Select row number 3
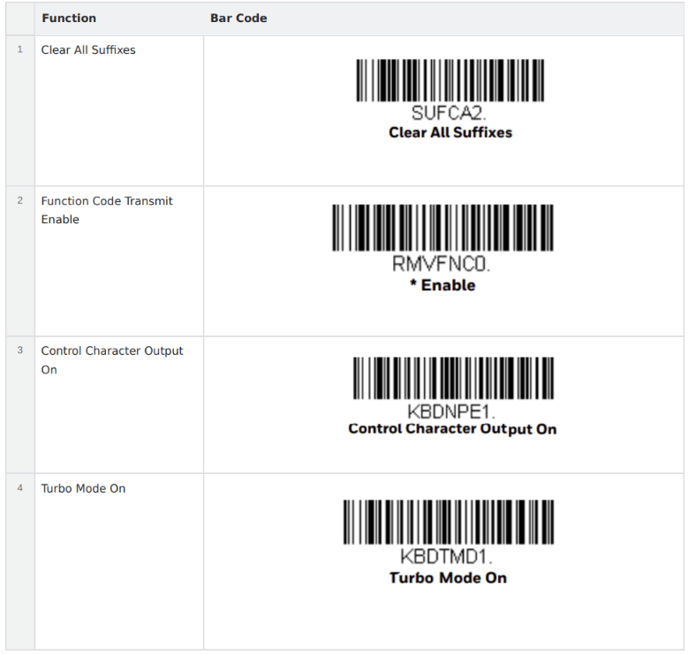Image resolution: width=688 pixels, height=655 pixels. click(x=20, y=351)
